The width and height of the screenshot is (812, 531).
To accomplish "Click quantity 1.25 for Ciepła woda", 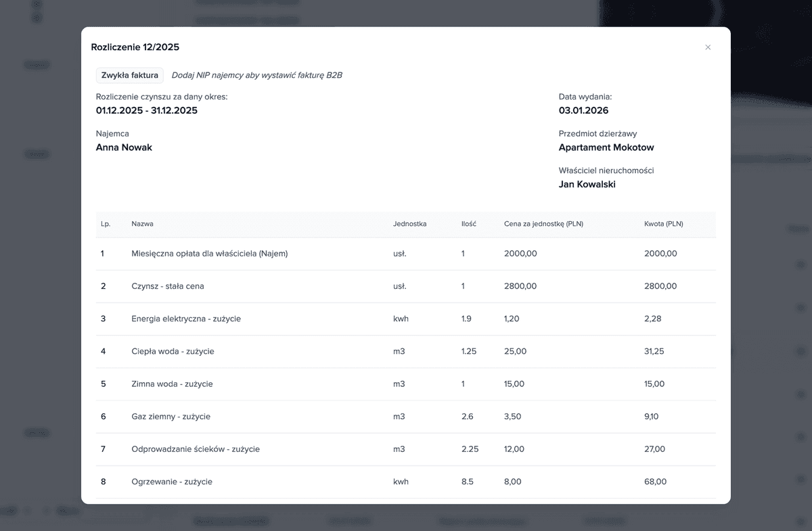I will (x=469, y=351).
